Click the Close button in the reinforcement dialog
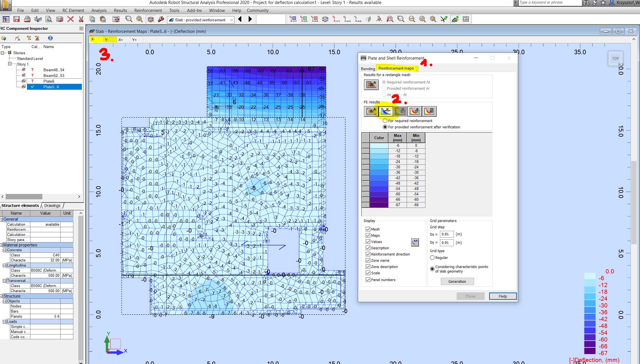640x364 pixels. click(x=470, y=296)
